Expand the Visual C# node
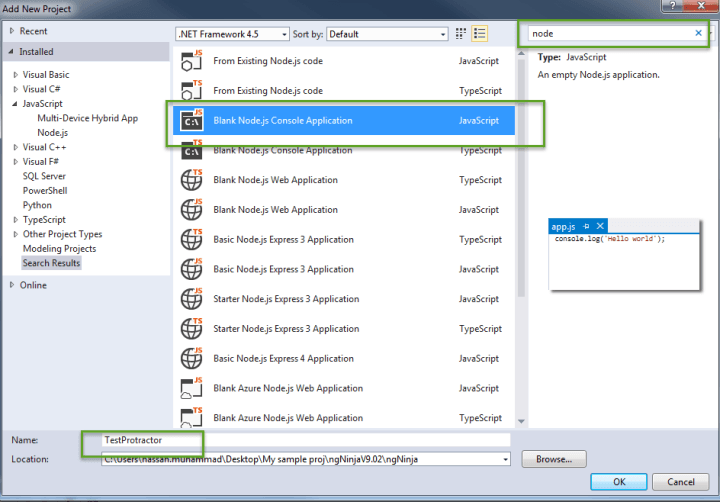Image resolution: width=720 pixels, height=502 pixels. pos(16,89)
